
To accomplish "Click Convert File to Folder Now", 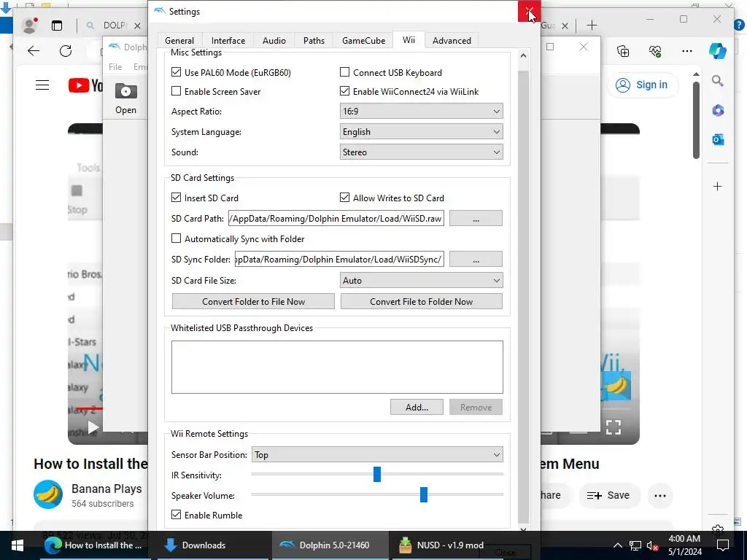I will point(421,301).
